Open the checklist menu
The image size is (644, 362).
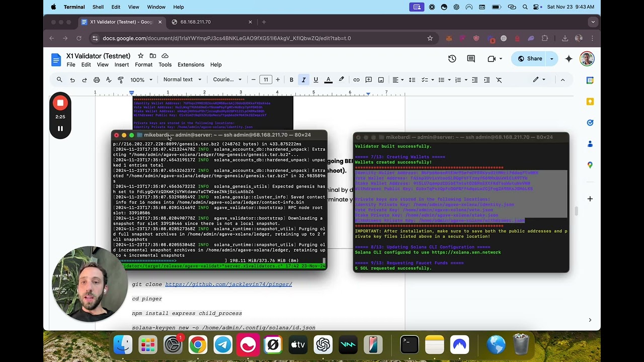pyautogui.click(x=427, y=79)
